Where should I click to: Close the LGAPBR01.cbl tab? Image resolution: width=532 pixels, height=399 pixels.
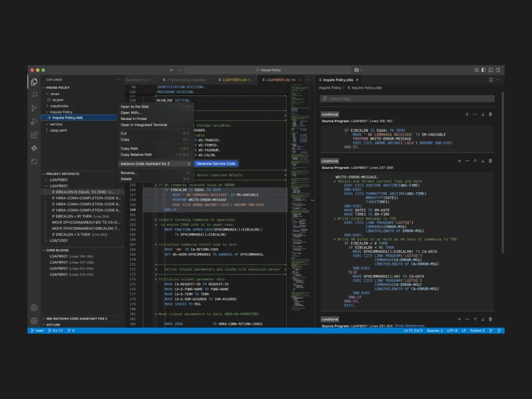click(300, 79)
